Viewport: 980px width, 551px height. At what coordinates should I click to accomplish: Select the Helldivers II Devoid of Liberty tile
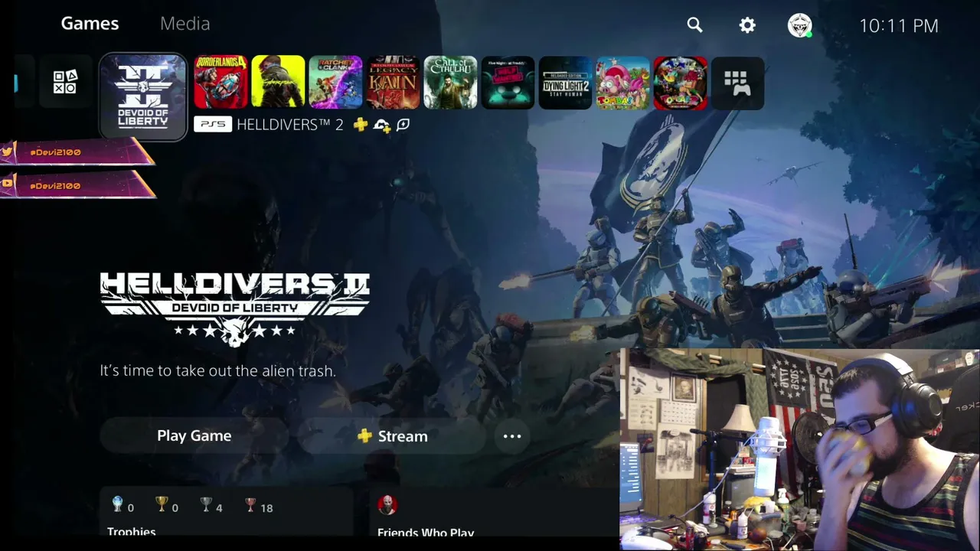[143, 97]
